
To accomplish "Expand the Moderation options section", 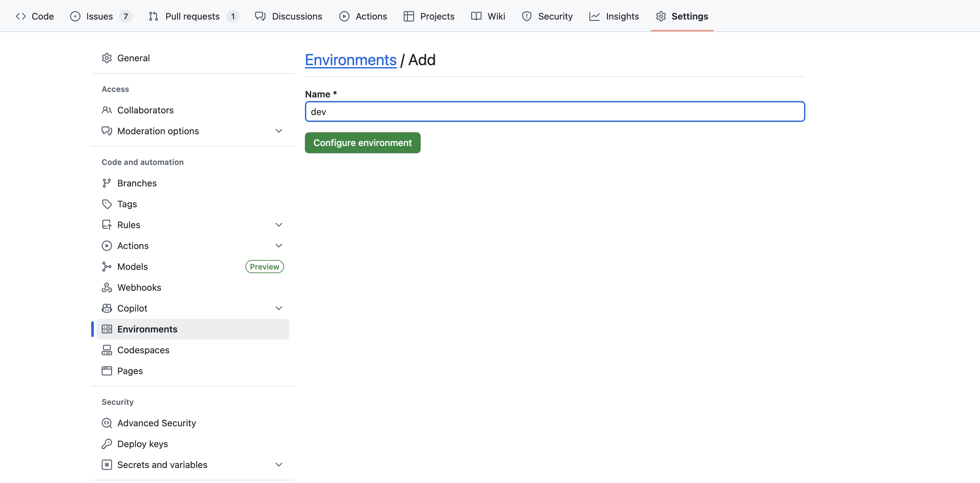I will coord(279,131).
